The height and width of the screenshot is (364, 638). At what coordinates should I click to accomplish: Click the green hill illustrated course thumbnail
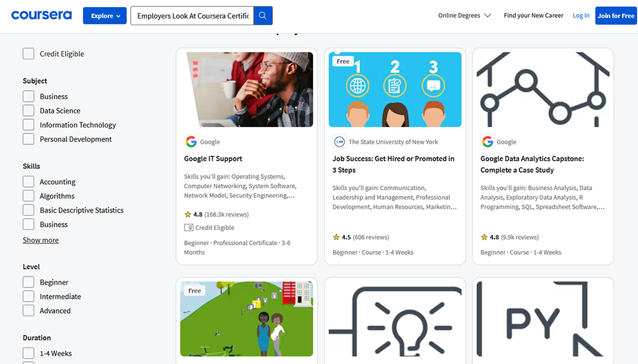click(247, 319)
